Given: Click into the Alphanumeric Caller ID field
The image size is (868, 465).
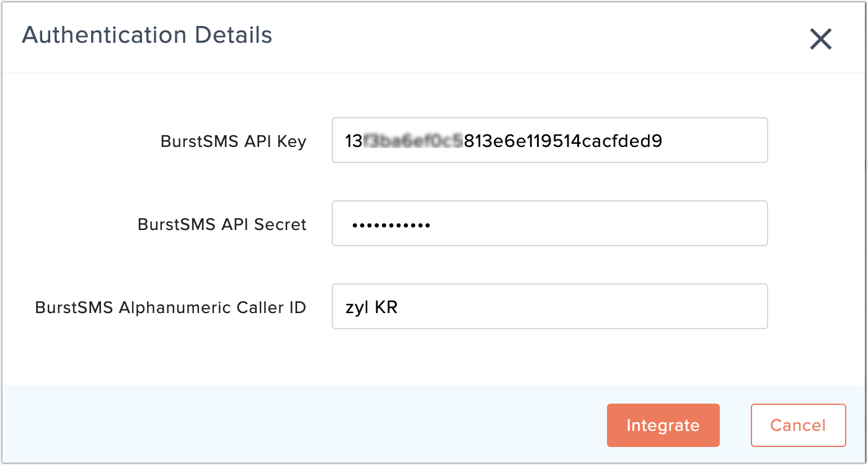Looking at the screenshot, I should tap(550, 306).
